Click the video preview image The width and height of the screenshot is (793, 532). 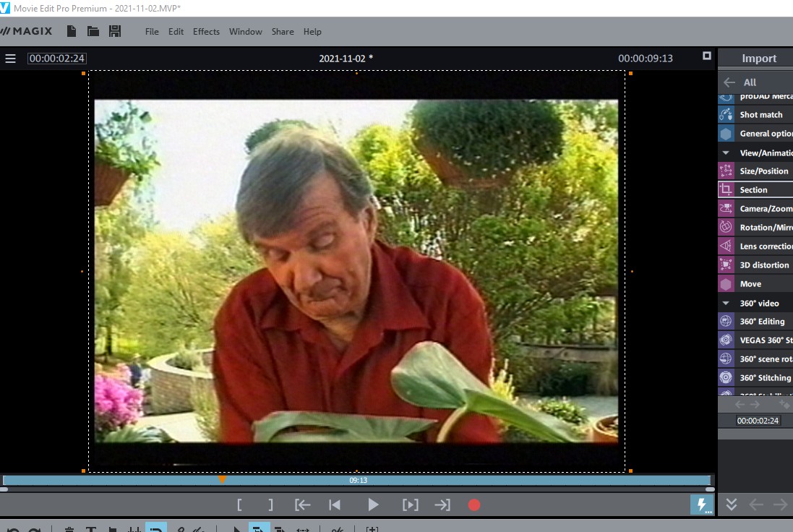[x=356, y=271]
